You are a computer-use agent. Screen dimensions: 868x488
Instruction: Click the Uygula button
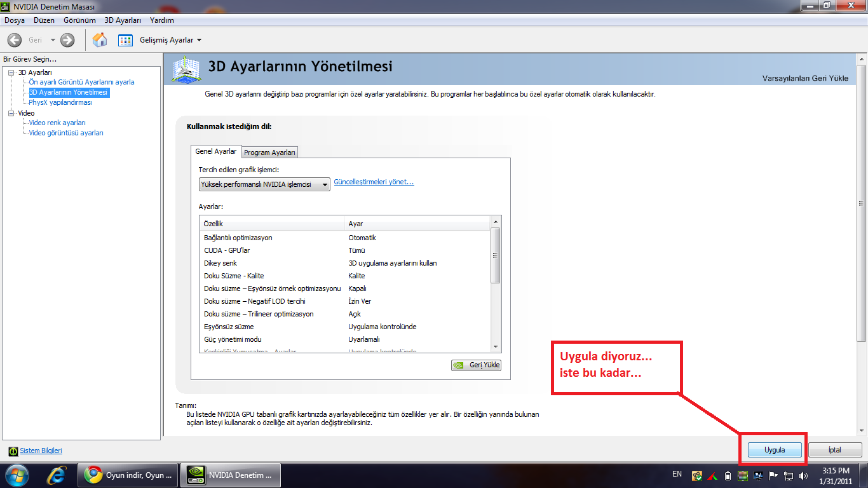point(775,450)
